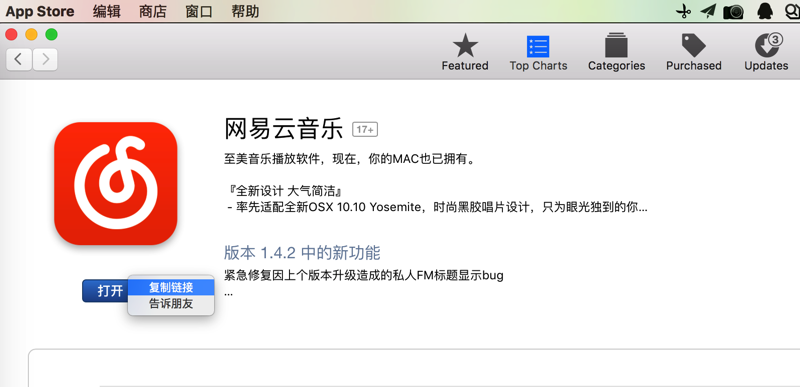The width and height of the screenshot is (800, 387).
Task: Click the green zoom window button
Action: pyautogui.click(x=51, y=34)
